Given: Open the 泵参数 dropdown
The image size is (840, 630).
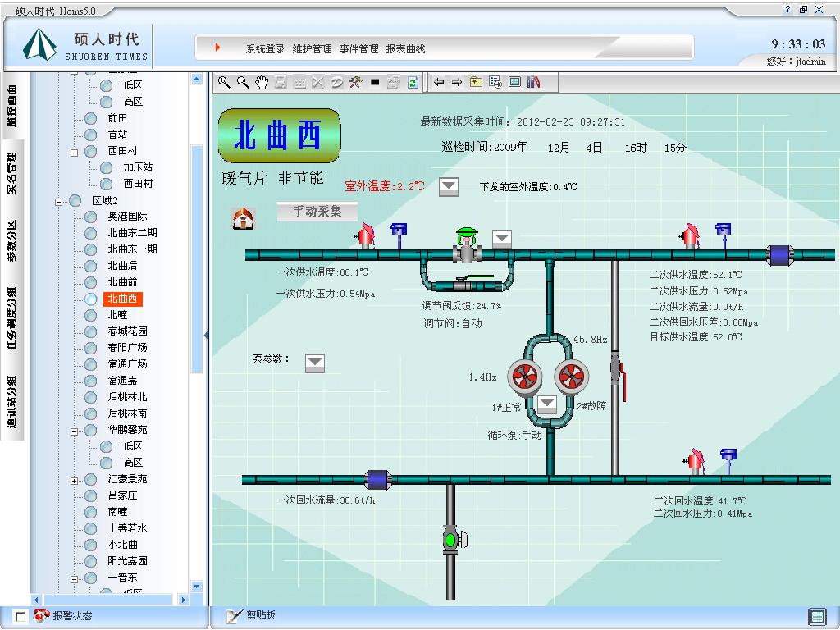Looking at the screenshot, I should click(x=314, y=362).
